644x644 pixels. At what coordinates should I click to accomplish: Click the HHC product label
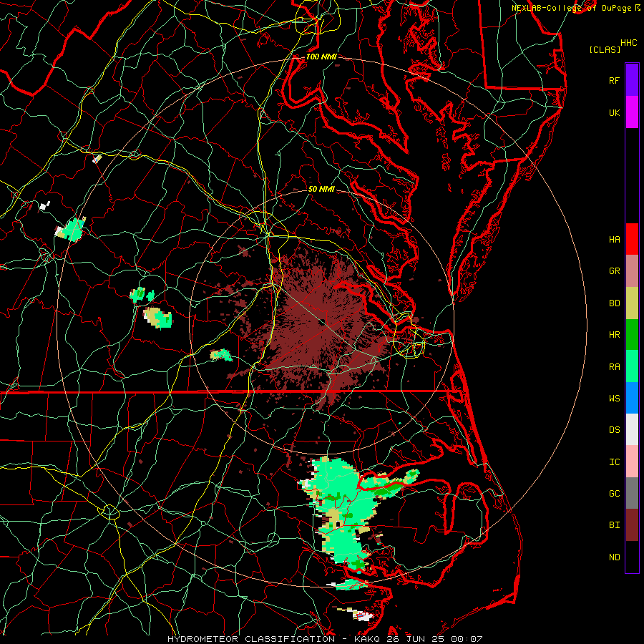(x=629, y=42)
